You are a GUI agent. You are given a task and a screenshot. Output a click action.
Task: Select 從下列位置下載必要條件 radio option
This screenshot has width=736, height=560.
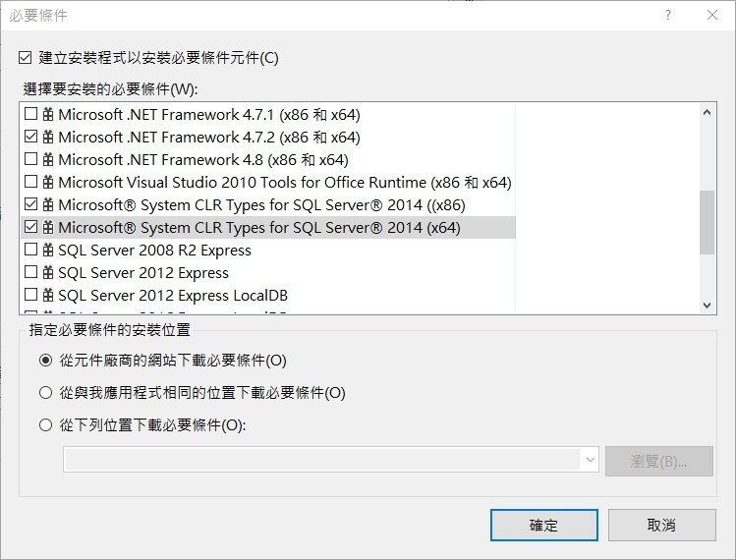pos(45,425)
